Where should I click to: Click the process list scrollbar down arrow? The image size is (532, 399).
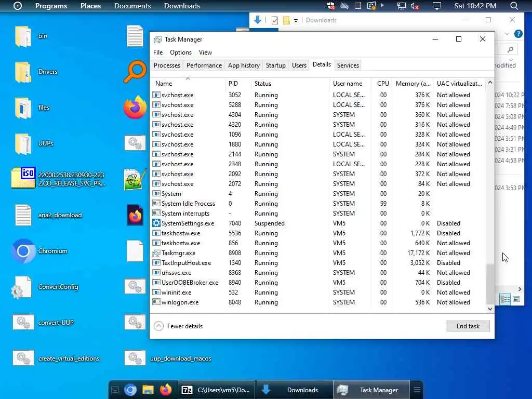489,309
